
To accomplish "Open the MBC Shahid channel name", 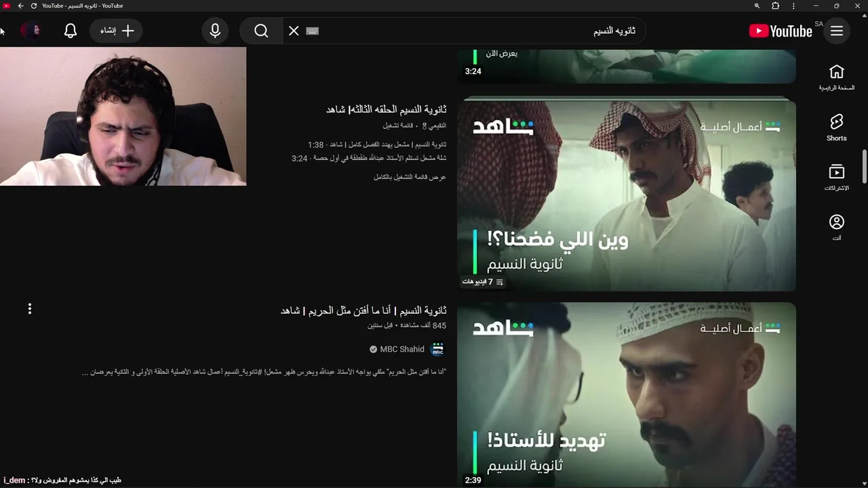I will [401, 349].
